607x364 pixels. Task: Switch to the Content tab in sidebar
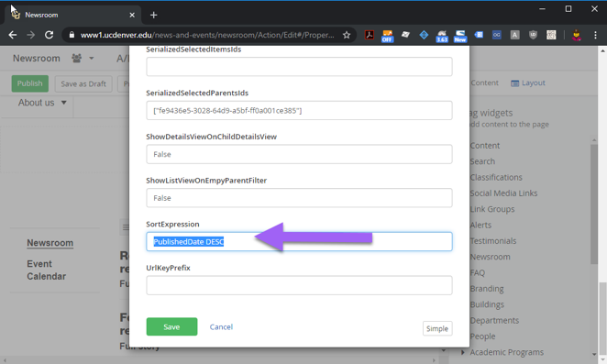(x=484, y=83)
